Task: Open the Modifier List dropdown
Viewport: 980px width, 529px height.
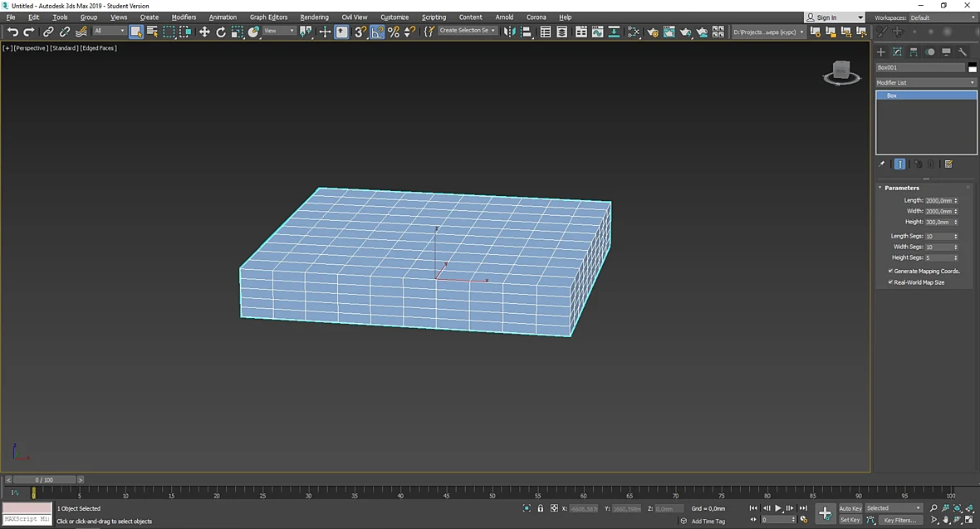Action: click(x=926, y=82)
